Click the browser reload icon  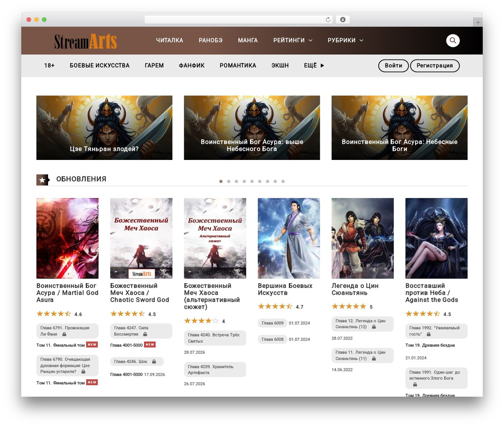pos(328,20)
